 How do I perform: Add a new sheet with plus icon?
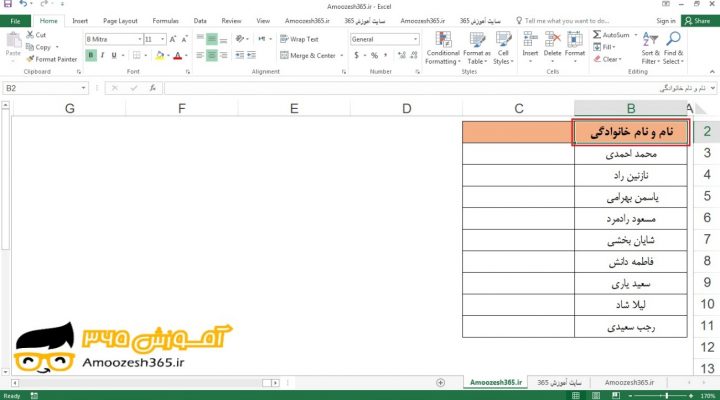pyautogui.click(x=440, y=383)
